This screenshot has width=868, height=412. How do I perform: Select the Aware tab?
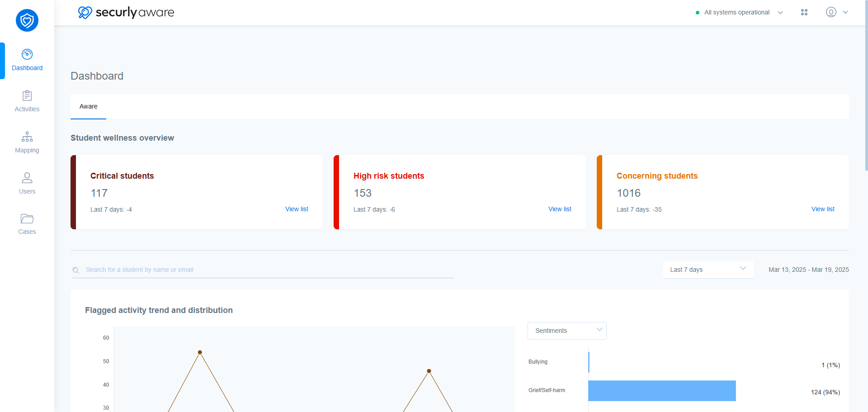pyautogui.click(x=89, y=106)
